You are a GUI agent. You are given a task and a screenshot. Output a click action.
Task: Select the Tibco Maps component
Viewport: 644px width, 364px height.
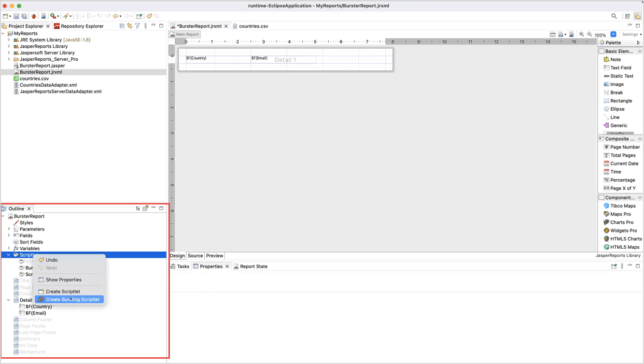619,206
